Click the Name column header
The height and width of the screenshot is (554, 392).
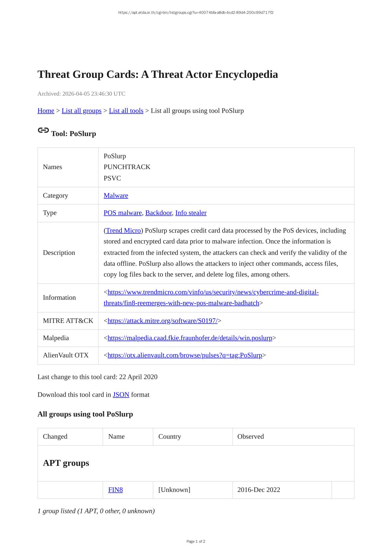pos(116,437)
